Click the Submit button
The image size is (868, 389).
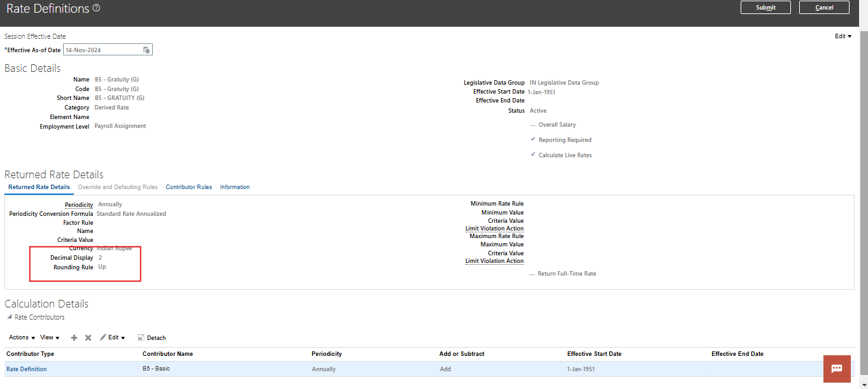coord(765,7)
